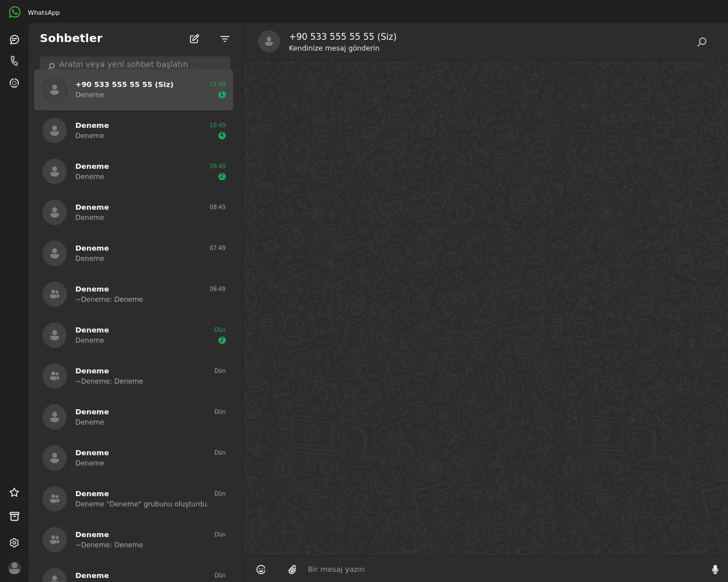This screenshot has height=582, width=728.
Task: Click the profile avatar in the chat header
Action: pyautogui.click(x=269, y=41)
